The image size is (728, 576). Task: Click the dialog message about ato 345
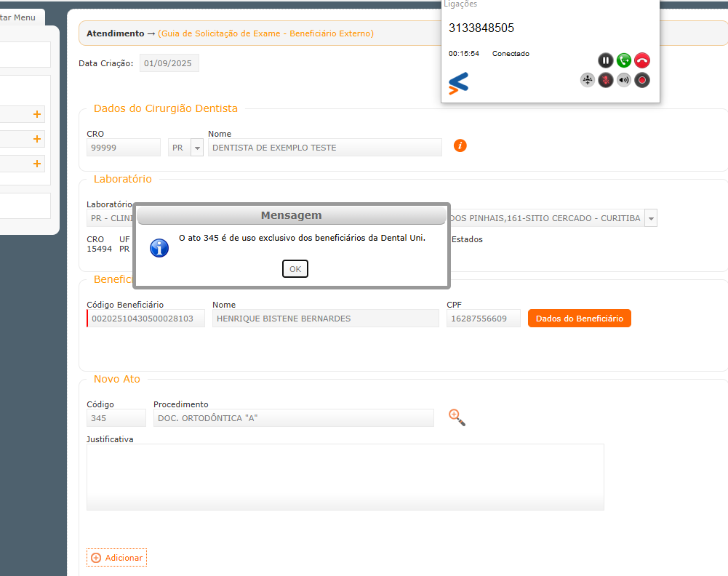click(303, 238)
